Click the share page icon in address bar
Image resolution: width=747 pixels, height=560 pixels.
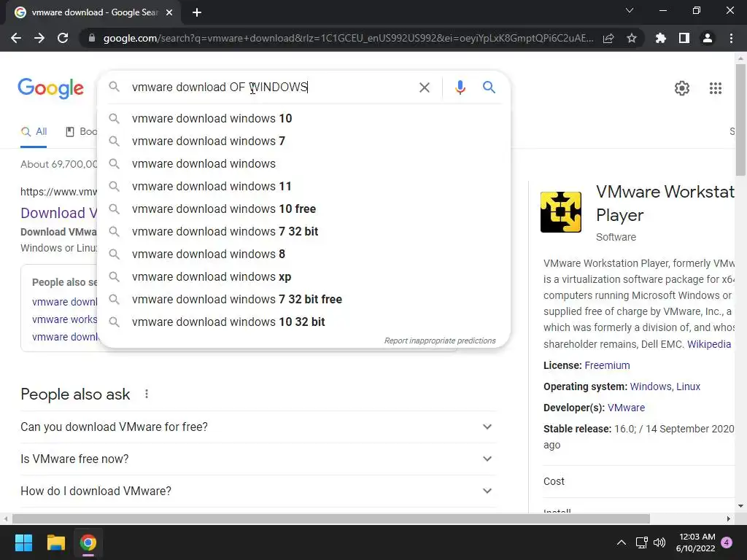pyautogui.click(x=608, y=39)
